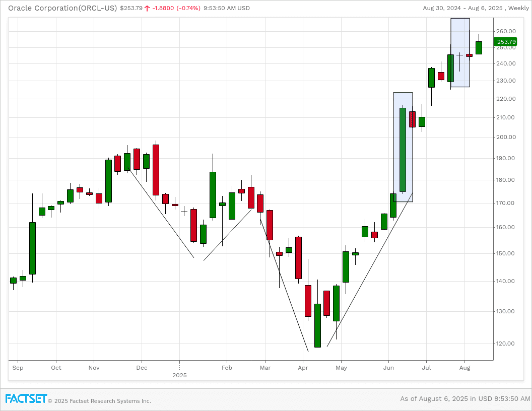This screenshot has width=532, height=411.
Task: Click the Feb x-axis label
Action: (x=227, y=368)
